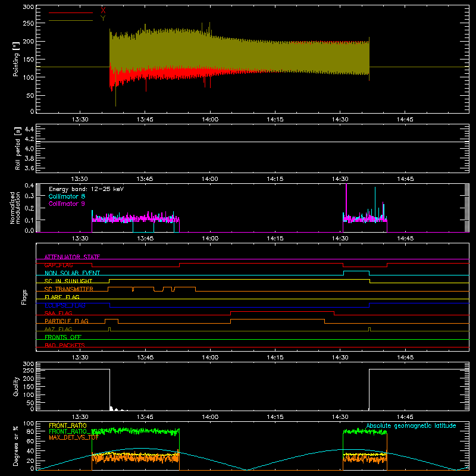The image size is (476, 476).
Task: Click the 80 tick on Degrees axis
Action: coord(30,431)
